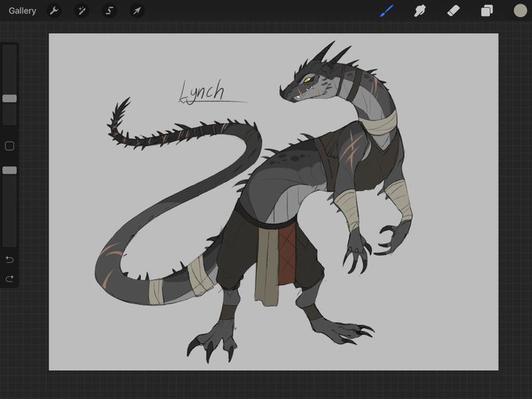This screenshot has height=399, width=532.
Task: Activate the Transform arrow tool
Action: point(137,11)
